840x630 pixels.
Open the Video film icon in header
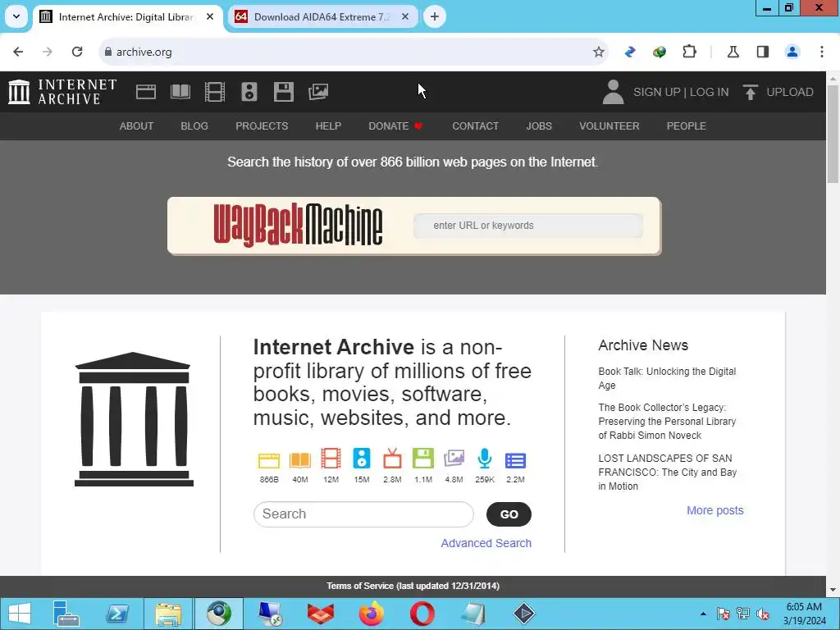point(215,92)
